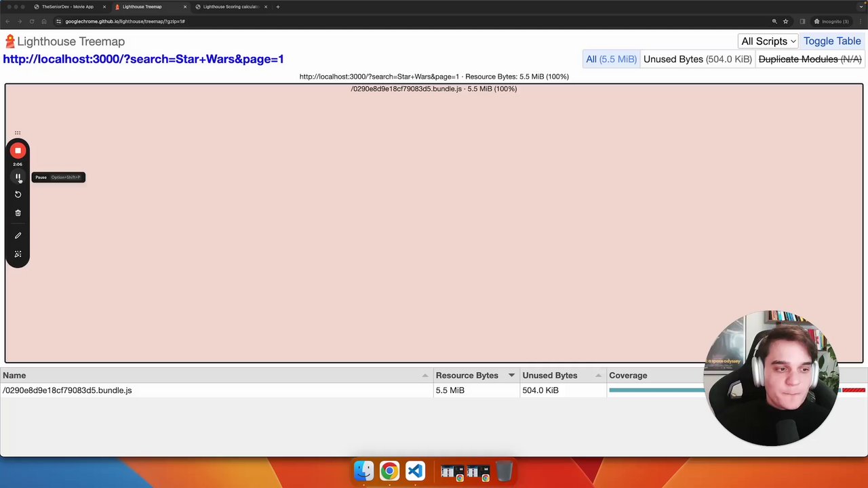Image resolution: width=868 pixels, height=488 pixels.
Task: Open the All Scripts dropdown
Action: pos(768,41)
